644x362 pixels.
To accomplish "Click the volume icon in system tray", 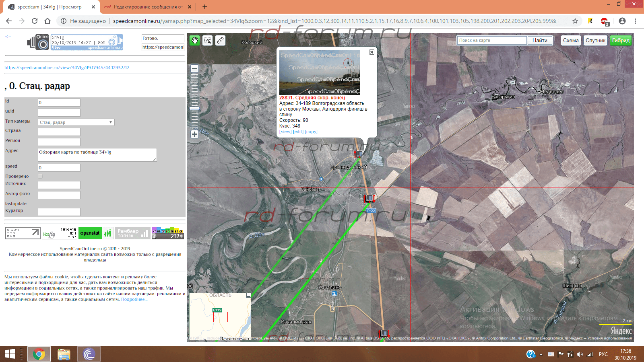I will click(580, 354).
